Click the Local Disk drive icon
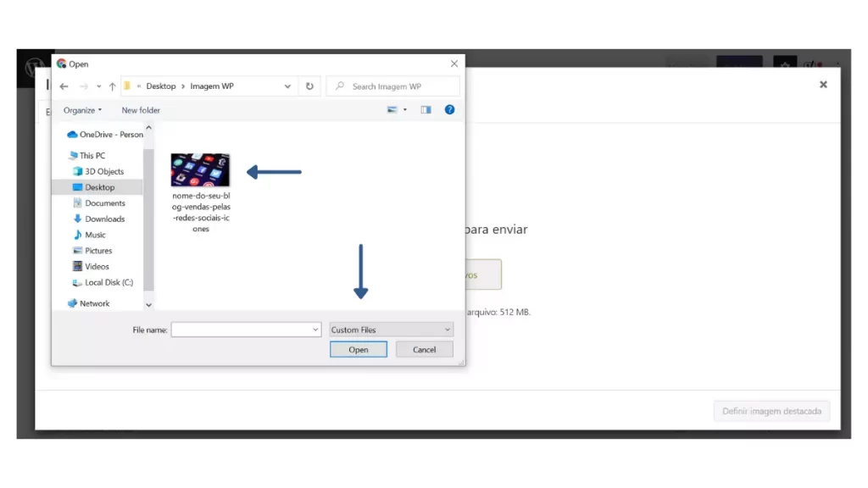The image size is (868, 488). pyautogui.click(x=77, y=282)
